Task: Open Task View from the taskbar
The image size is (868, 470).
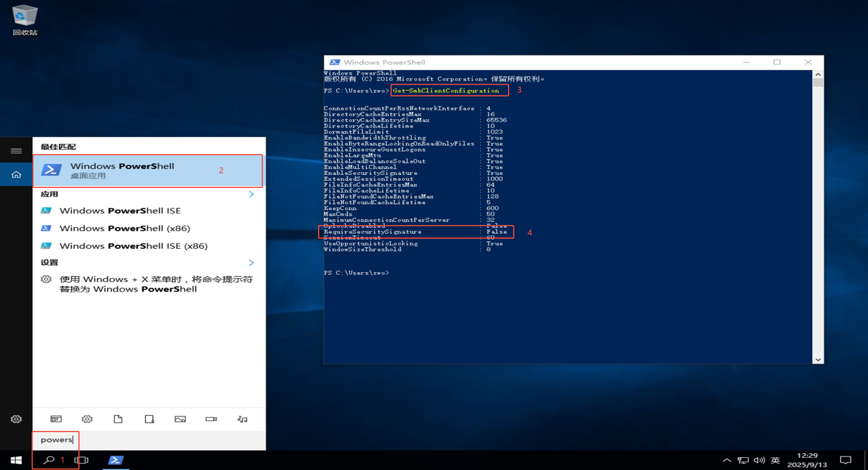Action: (81, 460)
